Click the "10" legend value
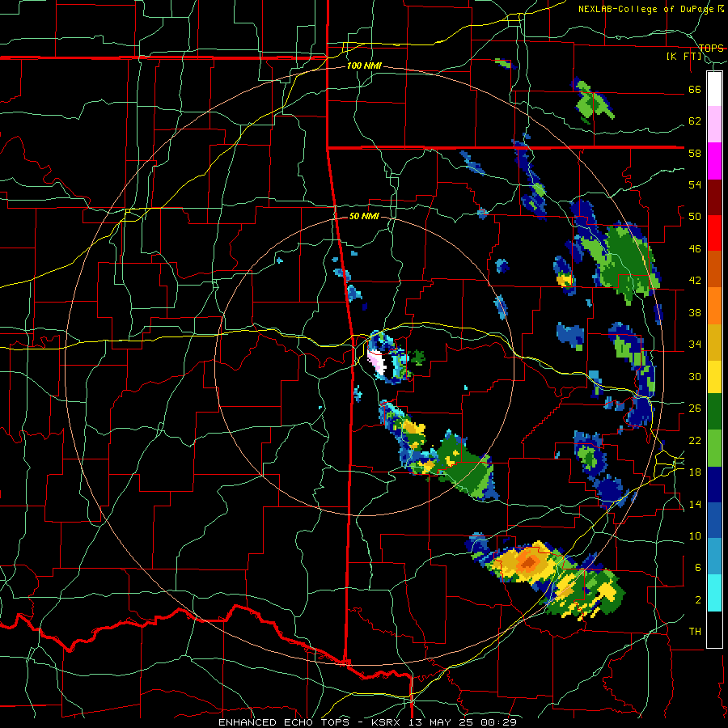Screen dimensions: 728x728 coord(695,536)
